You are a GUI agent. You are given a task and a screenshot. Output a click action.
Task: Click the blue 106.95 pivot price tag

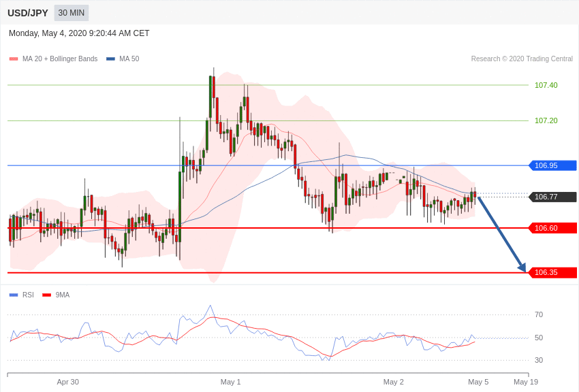click(553, 165)
